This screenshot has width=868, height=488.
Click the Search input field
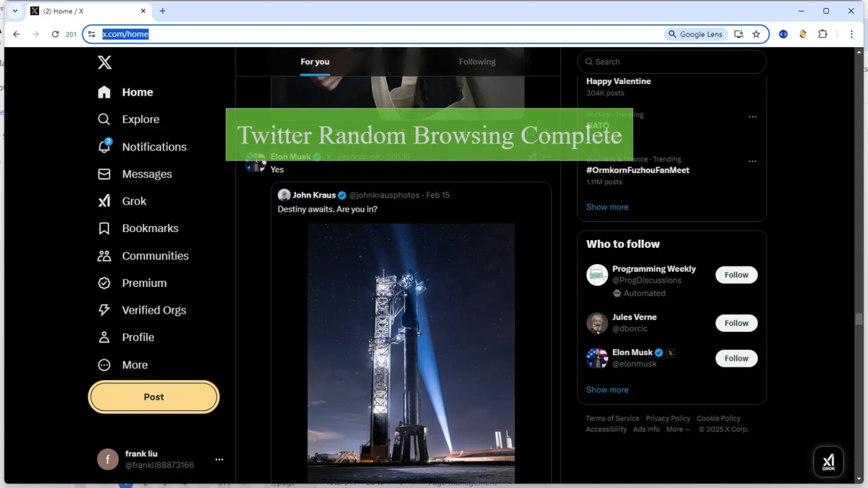672,62
